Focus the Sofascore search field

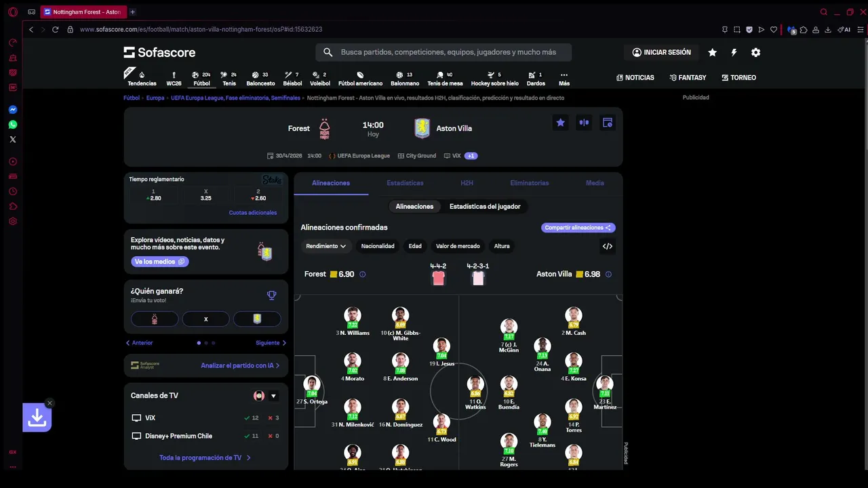[443, 52]
